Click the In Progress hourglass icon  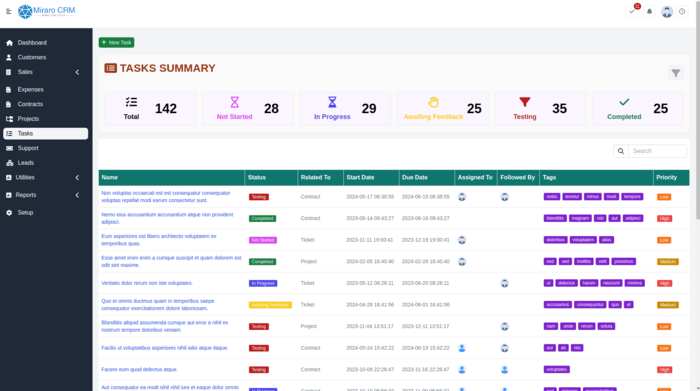(332, 102)
